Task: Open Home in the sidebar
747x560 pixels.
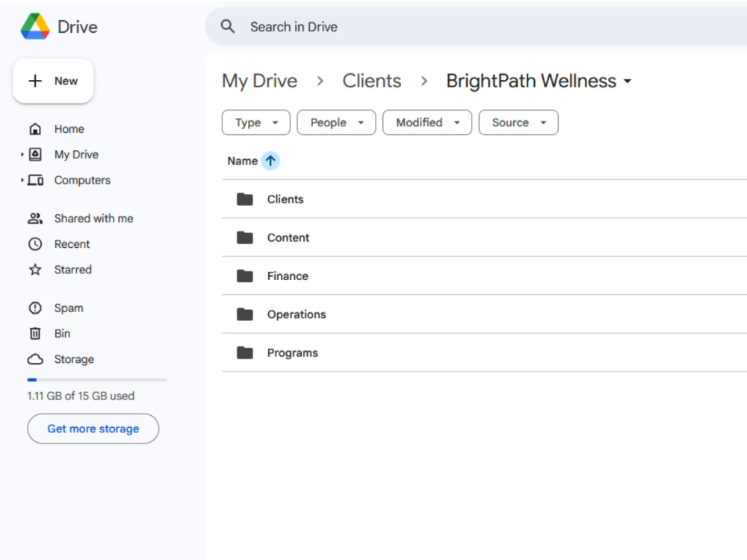Action: click(69, 129)
